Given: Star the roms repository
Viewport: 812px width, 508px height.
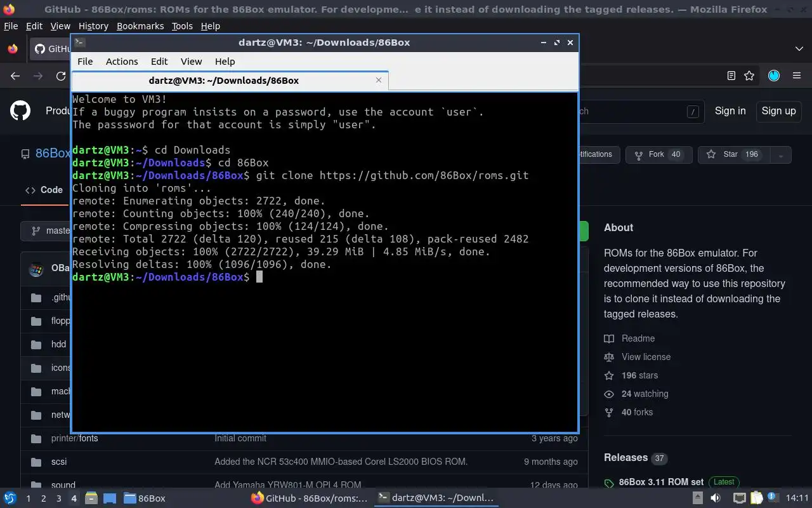Looking at the screenshot, I should tap(733, 154).
